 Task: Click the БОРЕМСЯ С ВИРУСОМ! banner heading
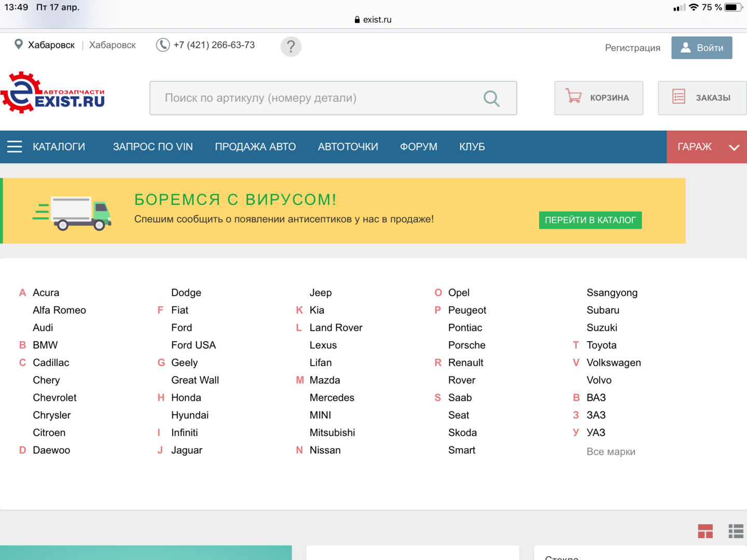(236, 200)
